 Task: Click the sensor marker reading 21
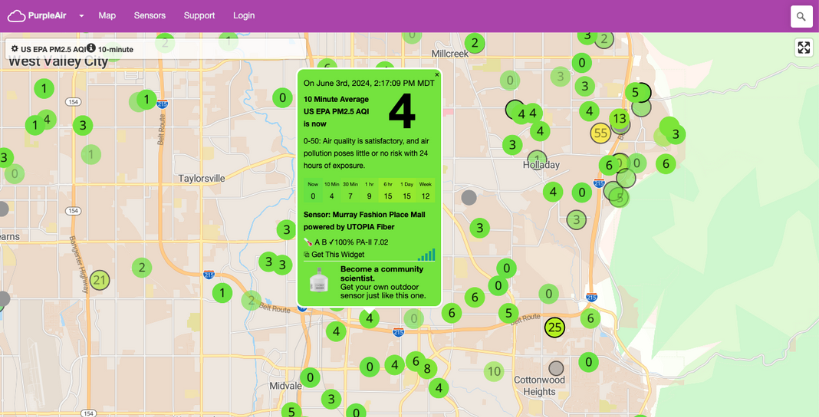click(x=99, y=281)
